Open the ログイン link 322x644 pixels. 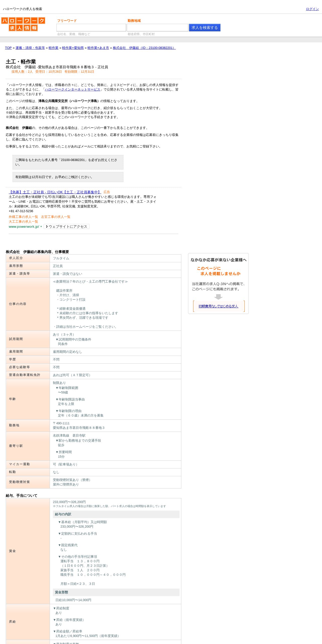312,9
